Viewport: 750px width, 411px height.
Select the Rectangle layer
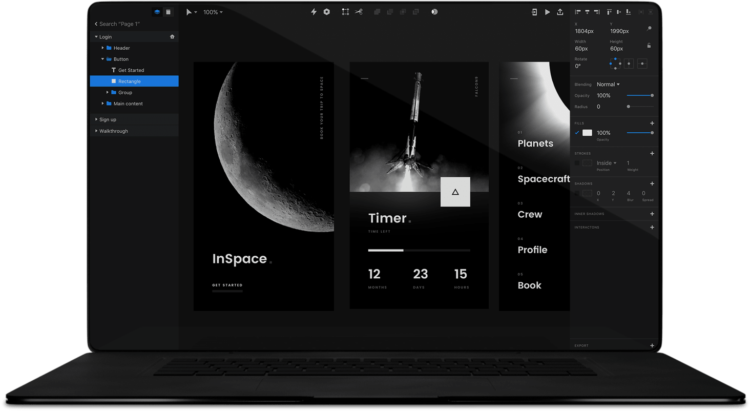pyautogui.click(x=134, y=81)
